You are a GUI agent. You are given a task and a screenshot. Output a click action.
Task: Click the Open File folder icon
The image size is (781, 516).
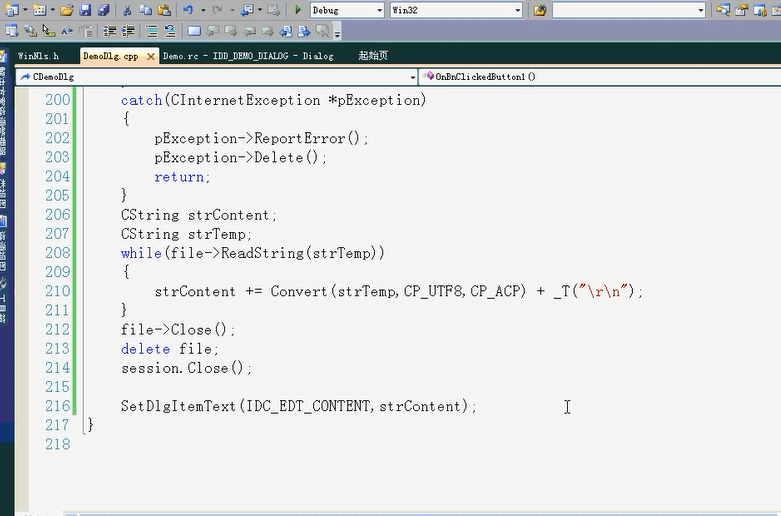pyautogui.click(x=67, y=10)
